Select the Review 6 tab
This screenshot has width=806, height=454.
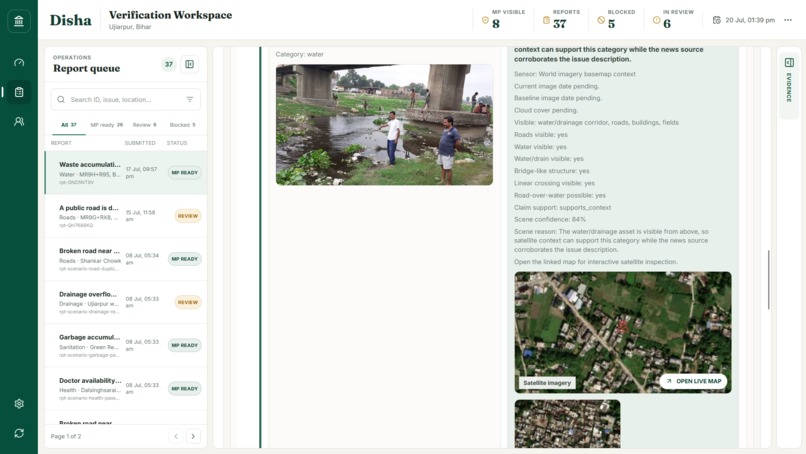pos(144,125)
